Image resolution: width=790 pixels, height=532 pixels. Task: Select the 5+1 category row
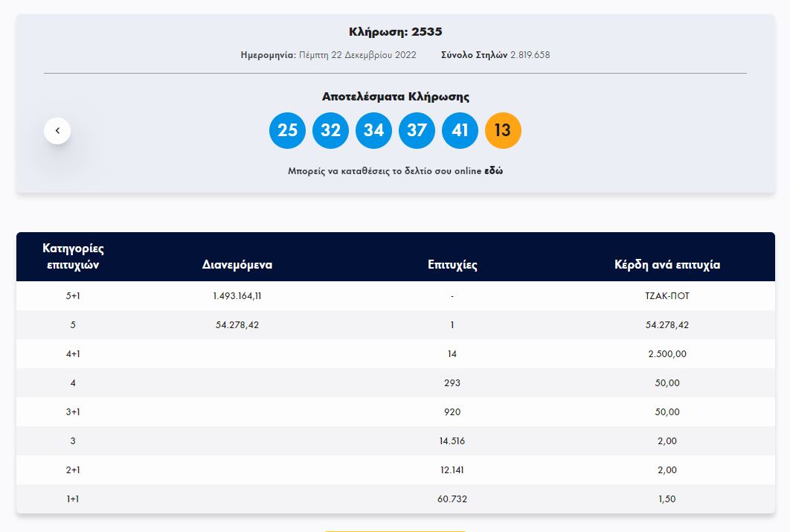coord(73,296)
